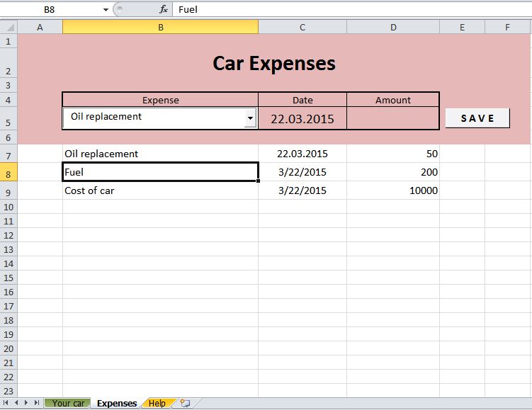Screen dimensions: 532x410
Task: Jump to last sheet using navigation arrow
Action: pyautogui.click(x=37, y=403)
